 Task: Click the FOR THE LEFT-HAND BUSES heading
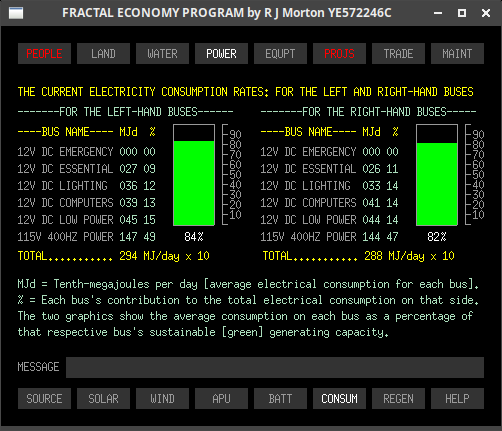[125, 112]
